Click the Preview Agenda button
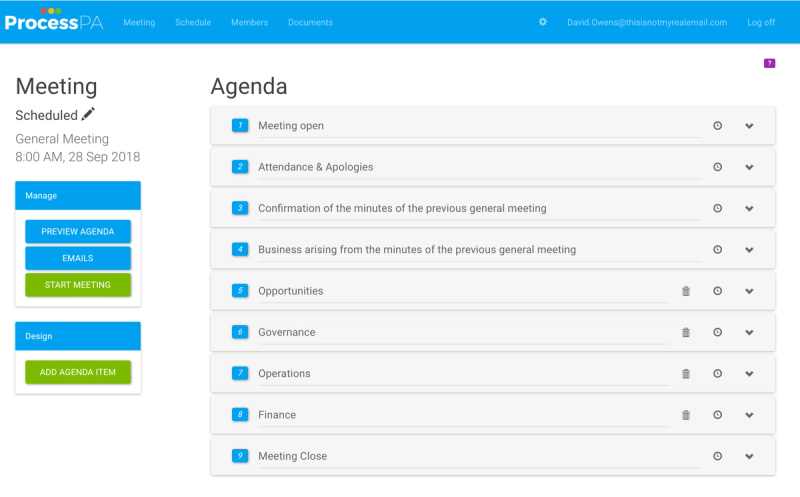Screen dimensions: 800x497 coord(78,232)
